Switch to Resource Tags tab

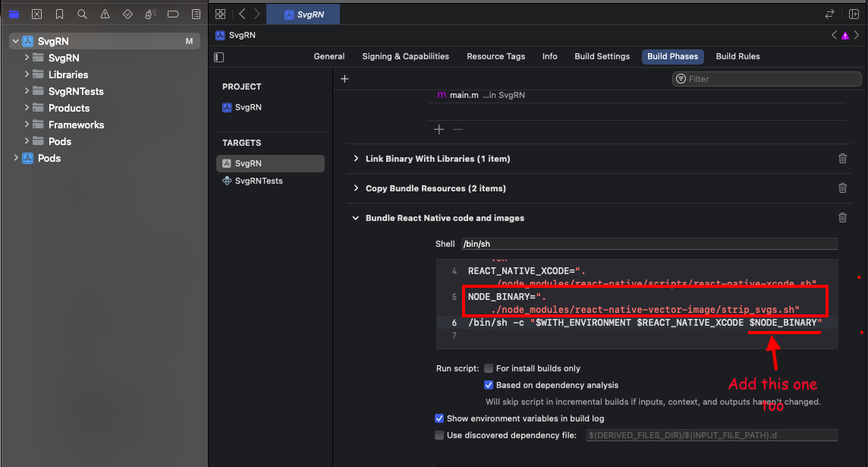[495, 56]
